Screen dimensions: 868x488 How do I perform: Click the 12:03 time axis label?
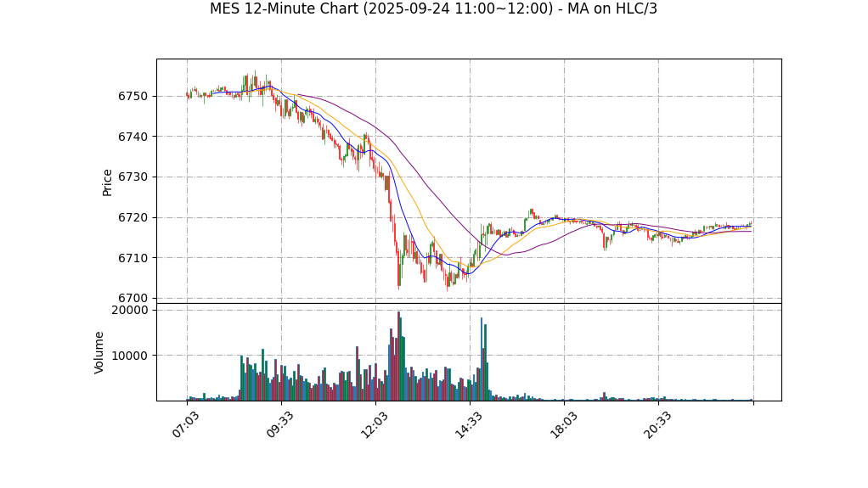374,425
